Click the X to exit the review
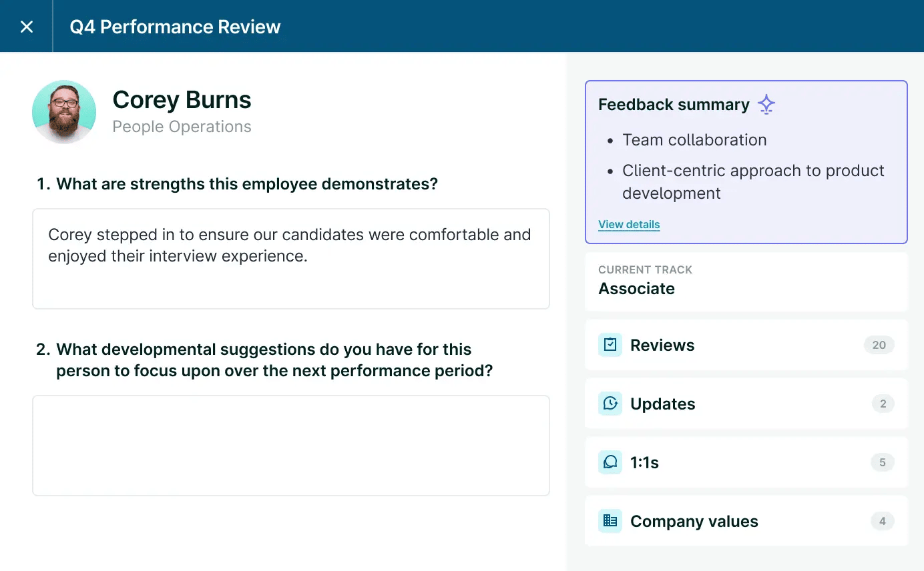This screenshot has height=571, width=924. 26,26
